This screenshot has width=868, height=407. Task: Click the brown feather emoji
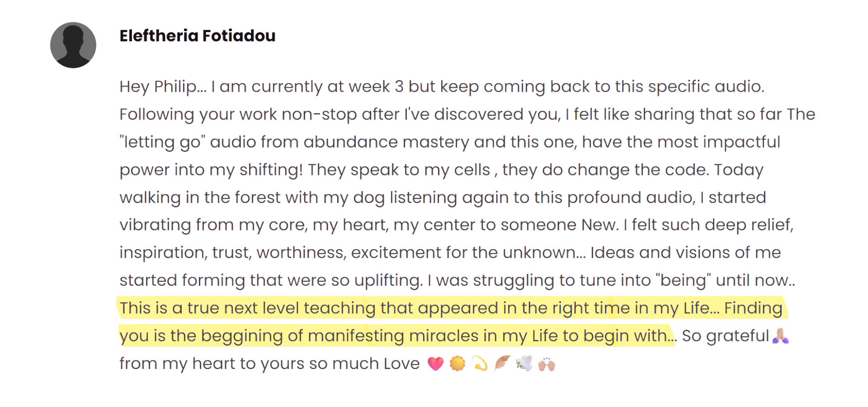point(502,363)
